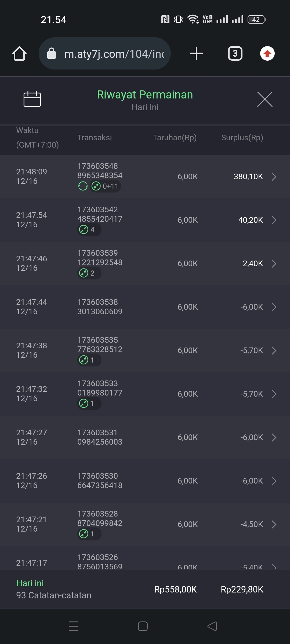Tap the red upload arrow icon
290x644 pixels.
(x=267, y=53)
